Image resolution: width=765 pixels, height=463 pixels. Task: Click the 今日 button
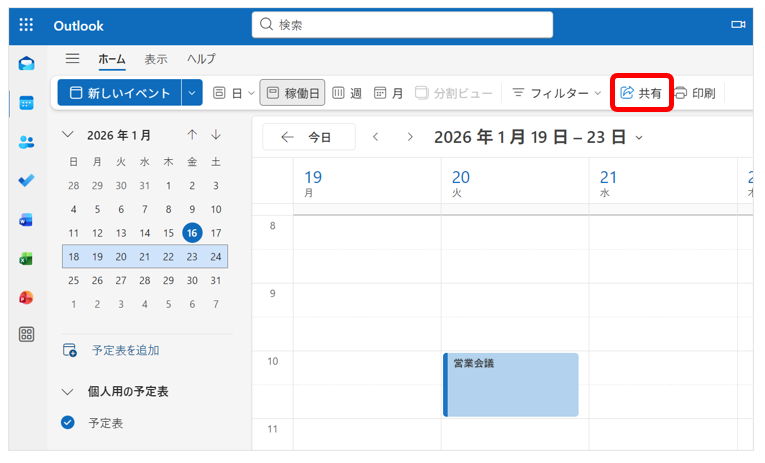click(309, 137)
